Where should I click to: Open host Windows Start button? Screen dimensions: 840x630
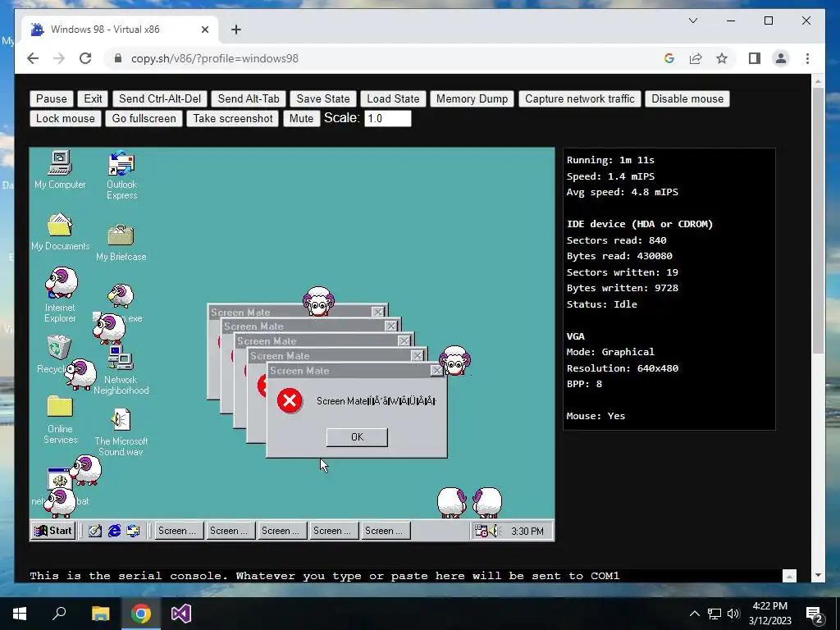pos(20,614)
